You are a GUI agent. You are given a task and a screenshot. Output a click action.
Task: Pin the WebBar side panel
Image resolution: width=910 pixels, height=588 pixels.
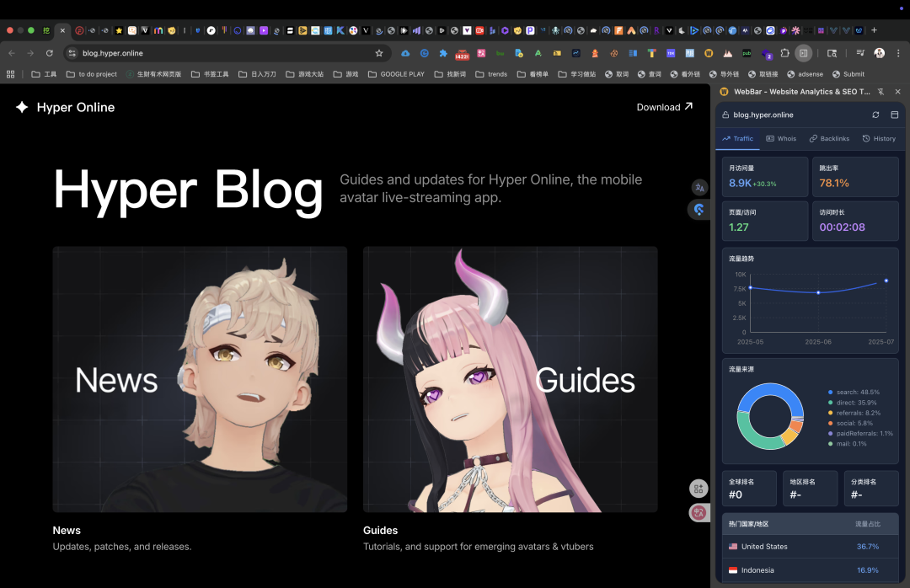tap(881, 92)
